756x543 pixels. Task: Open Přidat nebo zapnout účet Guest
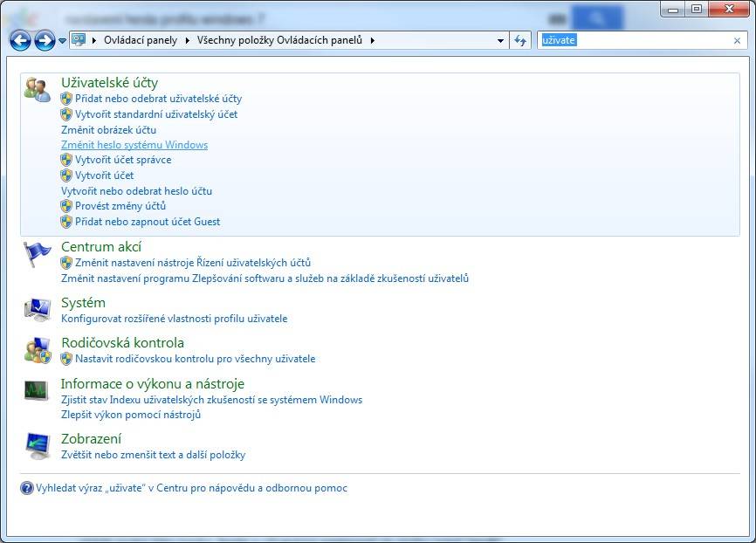[148, 222]
